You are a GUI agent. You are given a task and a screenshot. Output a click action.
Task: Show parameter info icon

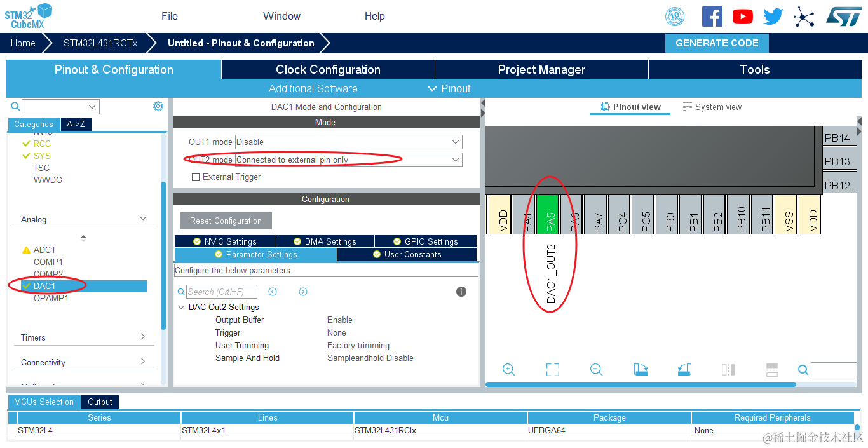pyautogui.click(x=461, y=292)
